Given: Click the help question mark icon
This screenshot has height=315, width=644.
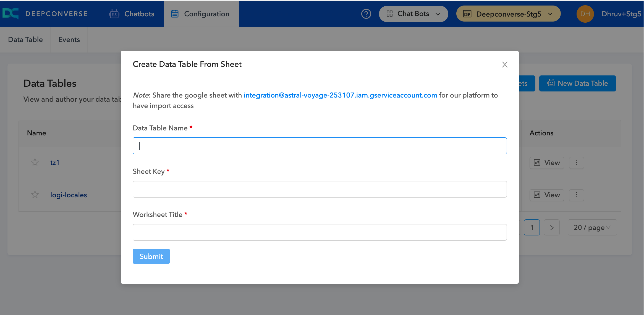Looking at the screenshot, I should 366,14.
